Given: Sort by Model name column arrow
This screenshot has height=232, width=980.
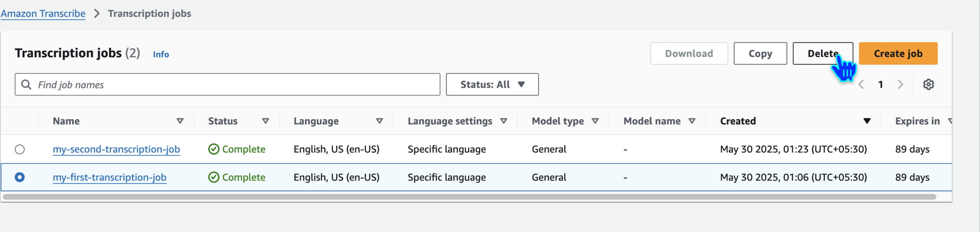Looking at the screenshot, I should point(692,121).
